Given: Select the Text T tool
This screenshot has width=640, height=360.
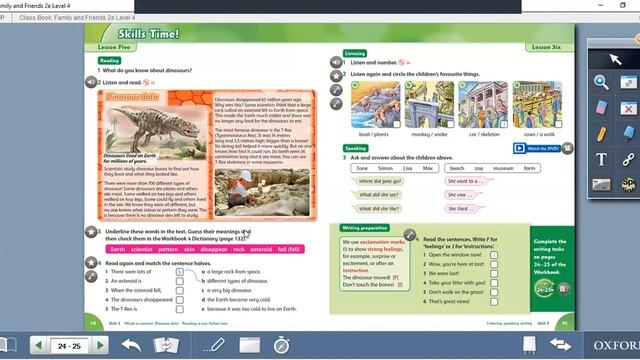Looking at the screenshot, I should pos(601,160).
